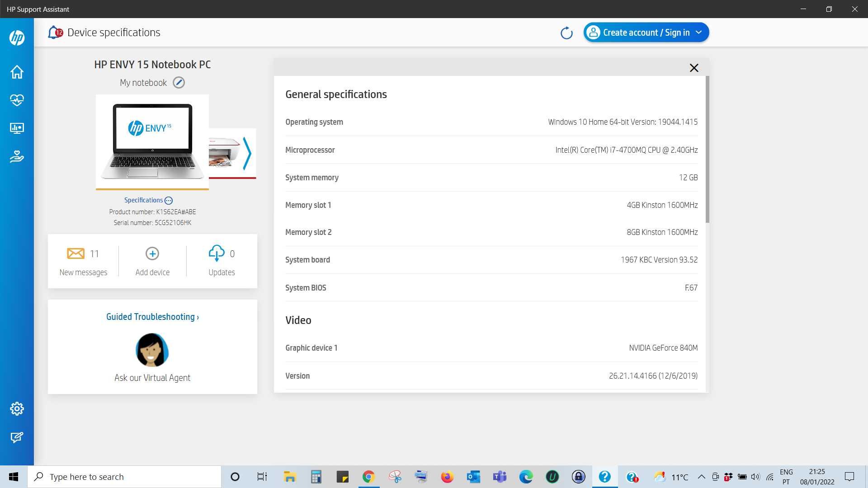Click Graphic device 1 value NVIDIA GeForce 840M
Viewport: 868px width, 488px height.
pyautogui.click(x=663, y=348)
